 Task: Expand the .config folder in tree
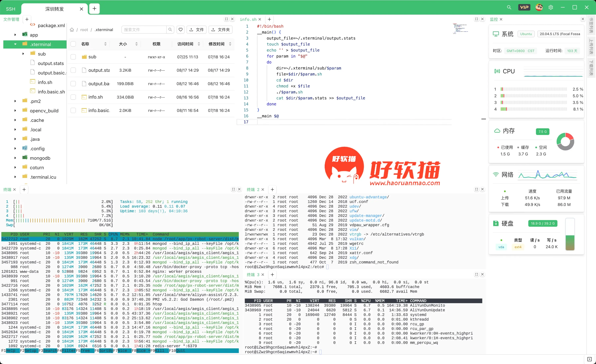click(15, 148)
